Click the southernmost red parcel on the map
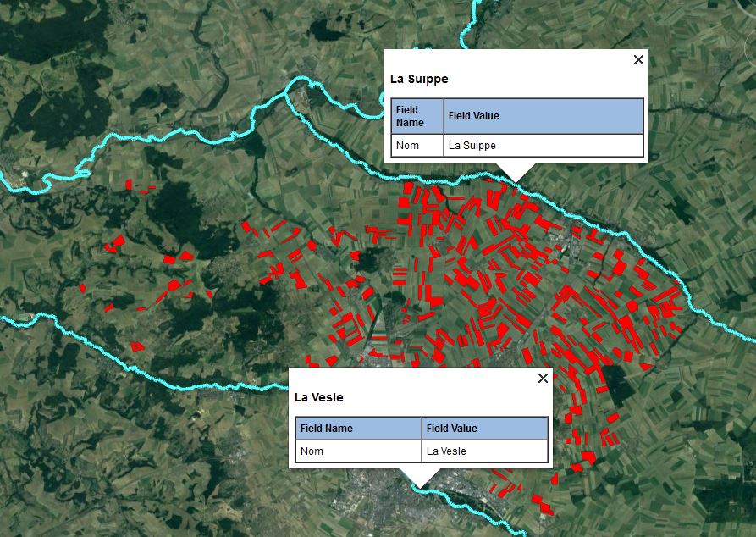Viewport: 756px width, 537px height. point(546,507)
